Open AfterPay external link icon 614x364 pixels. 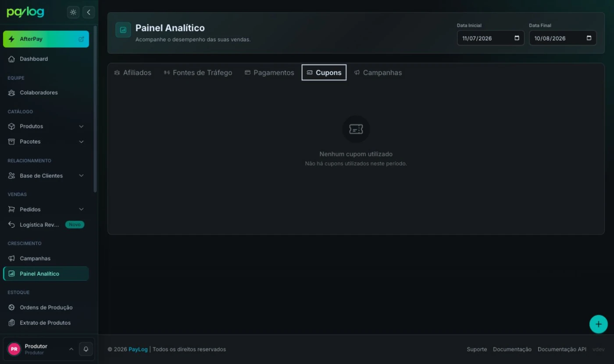point(81,39)
